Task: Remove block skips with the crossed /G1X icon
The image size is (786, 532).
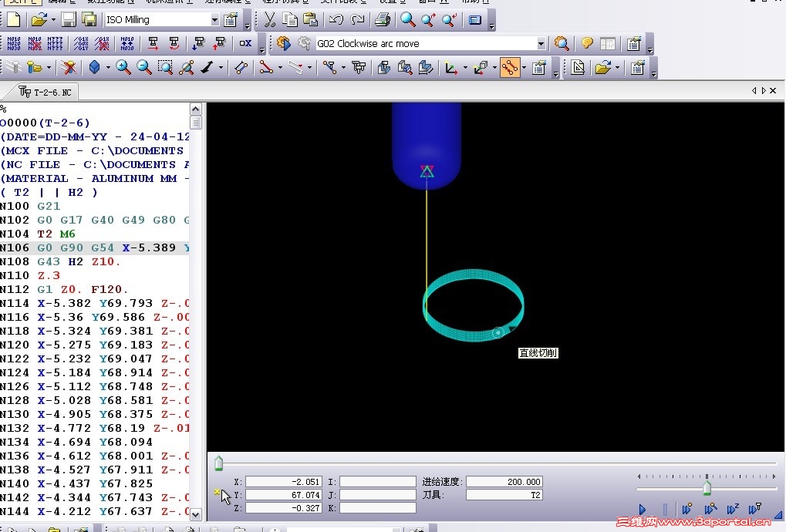Action: (102, 44)
